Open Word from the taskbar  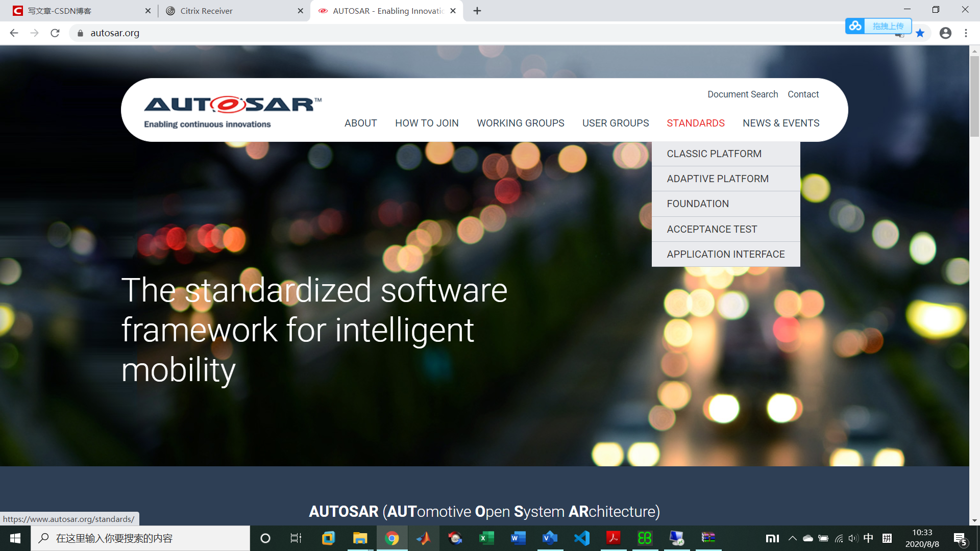(518, 538)
